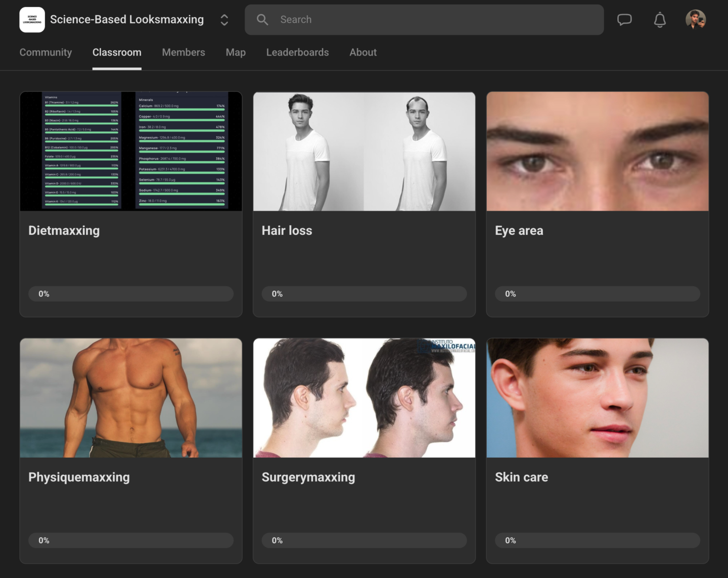Focus the Search input field
Viewport: 728px width, 578px height.
424,20
